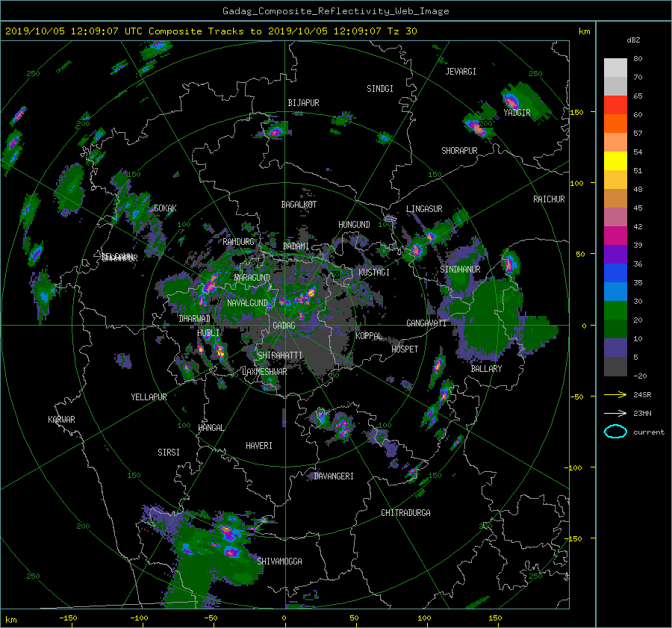The width and height of the screenshot is (672, 628).
Task: Click the LAXMESHWAR city label
Action: [264, 372]
